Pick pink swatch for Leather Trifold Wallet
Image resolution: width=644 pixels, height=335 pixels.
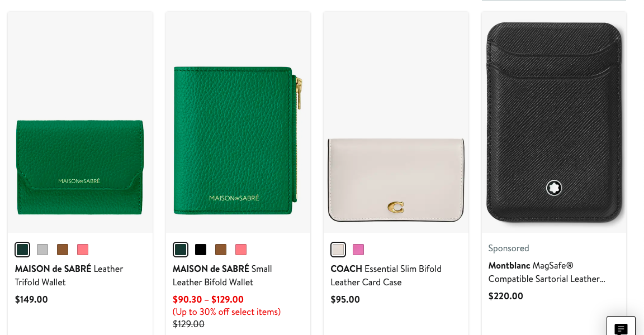(83, 250)
